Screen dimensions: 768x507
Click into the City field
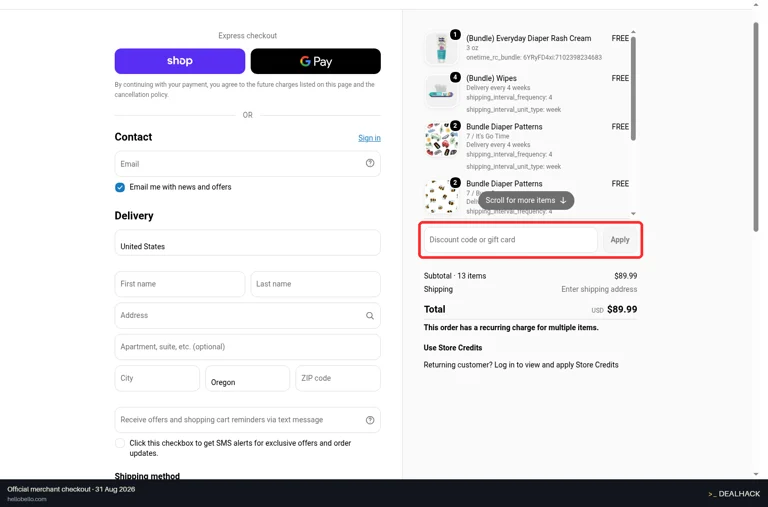157,378
